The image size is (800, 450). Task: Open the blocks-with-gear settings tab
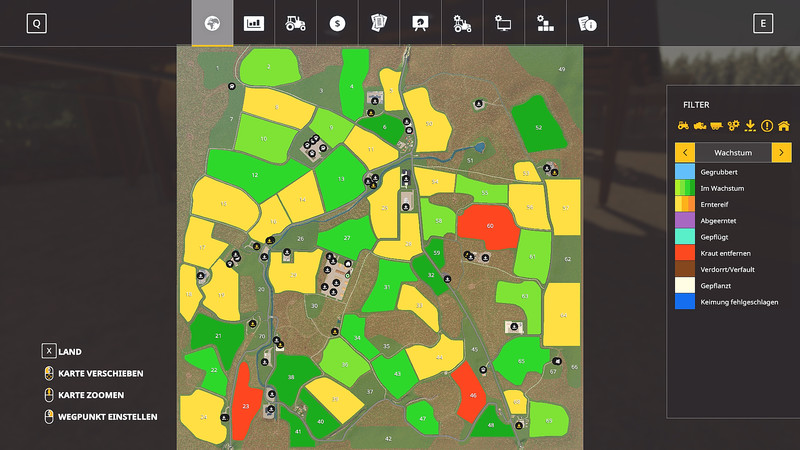tap(545, 23)
